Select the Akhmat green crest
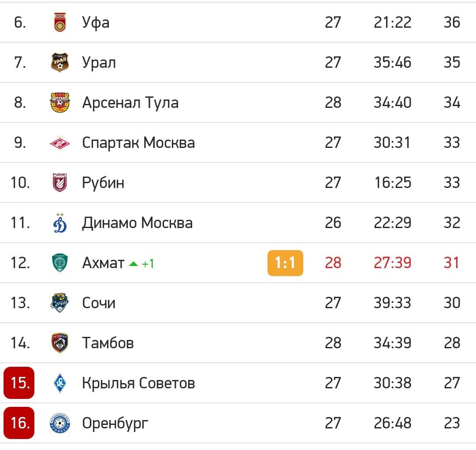The width and height of the screenshot is (476, 450). tap(60, 263)
